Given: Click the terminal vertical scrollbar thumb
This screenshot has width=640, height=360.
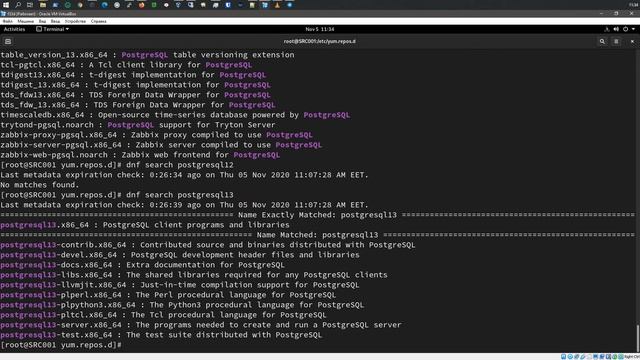Looking at the screenshot, I should 637,338.
